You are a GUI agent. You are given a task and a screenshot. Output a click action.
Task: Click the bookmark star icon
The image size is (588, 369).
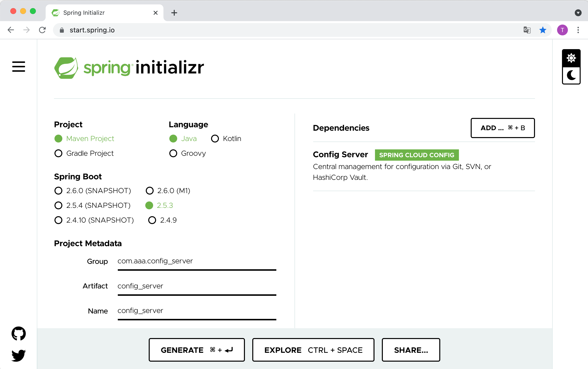[543, 30]
